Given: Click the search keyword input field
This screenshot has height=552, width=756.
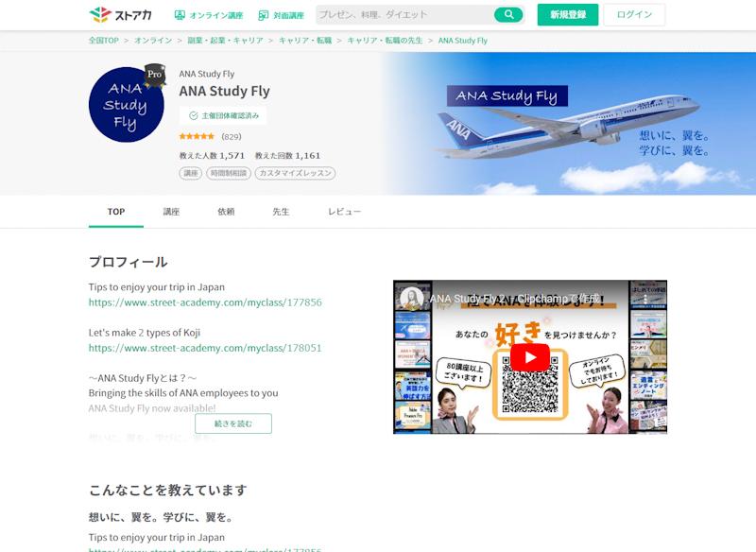Looking at the screenshot, I should coord(404,15).
